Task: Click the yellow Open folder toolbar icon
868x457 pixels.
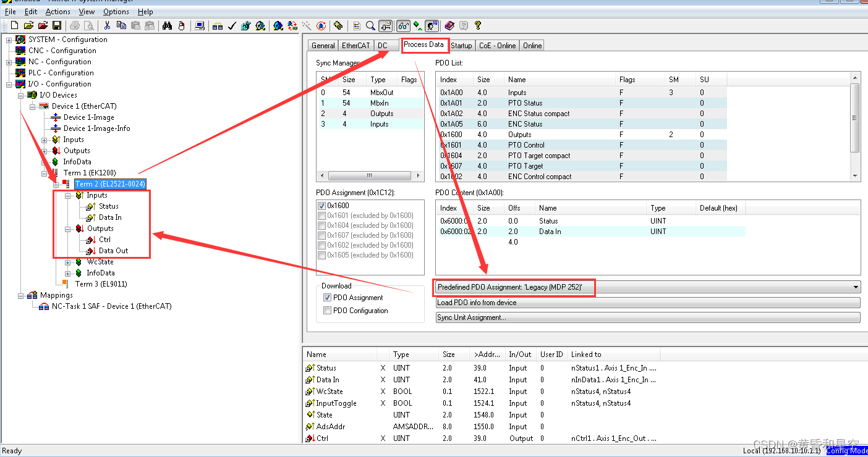Action: pos(29,25)
